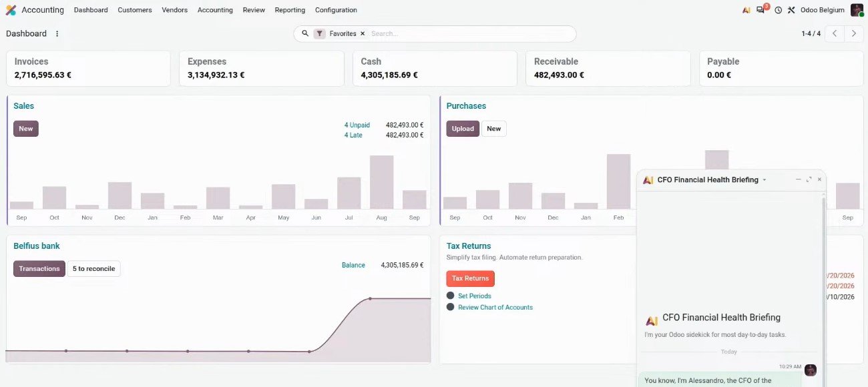Click the 482,493.00 € Unpaid amount
The width and height of the screenshot is (868, 387).
tap(405, 125)
